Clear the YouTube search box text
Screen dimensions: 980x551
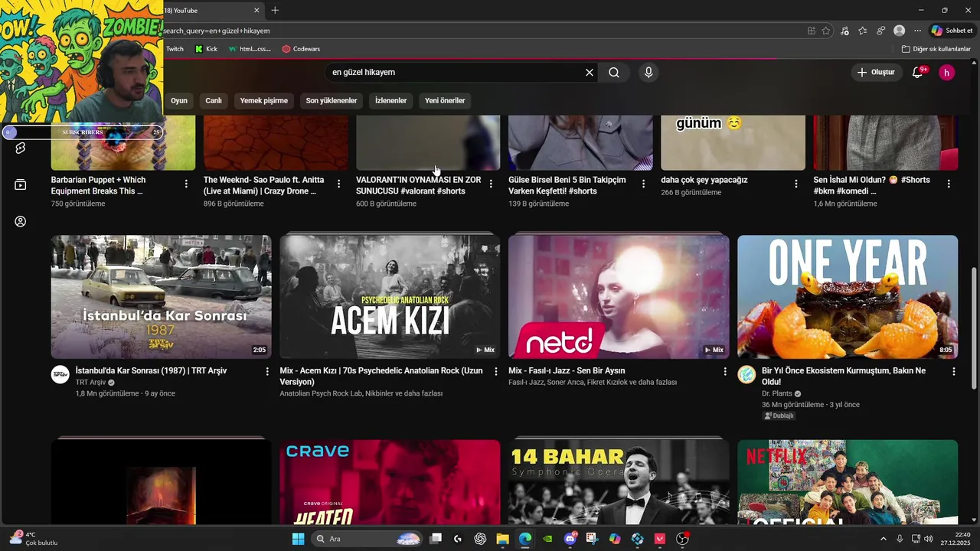click(x=589, y=72)
